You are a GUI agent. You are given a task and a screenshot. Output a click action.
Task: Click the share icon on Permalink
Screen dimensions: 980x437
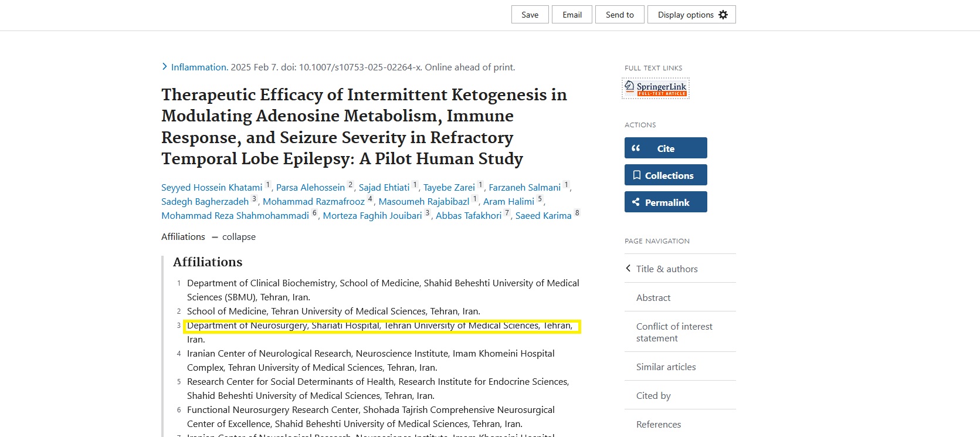[x=636, y=202]
